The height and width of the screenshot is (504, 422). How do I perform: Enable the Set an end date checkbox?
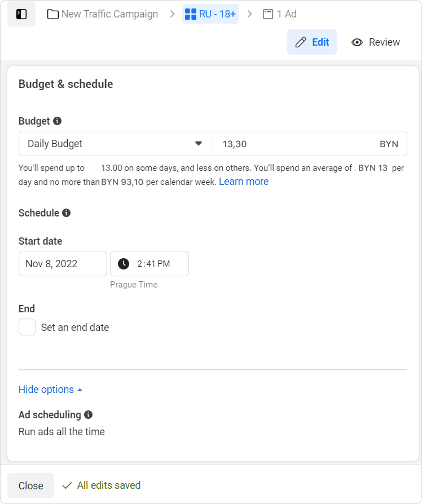27,327
